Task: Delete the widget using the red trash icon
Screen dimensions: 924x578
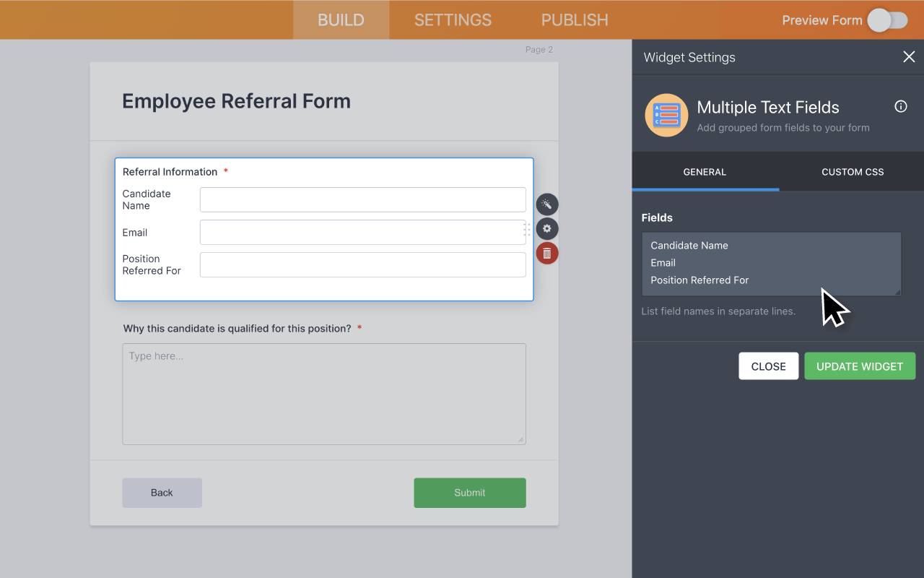Action: pyautogui.click(x=547, y=253)
